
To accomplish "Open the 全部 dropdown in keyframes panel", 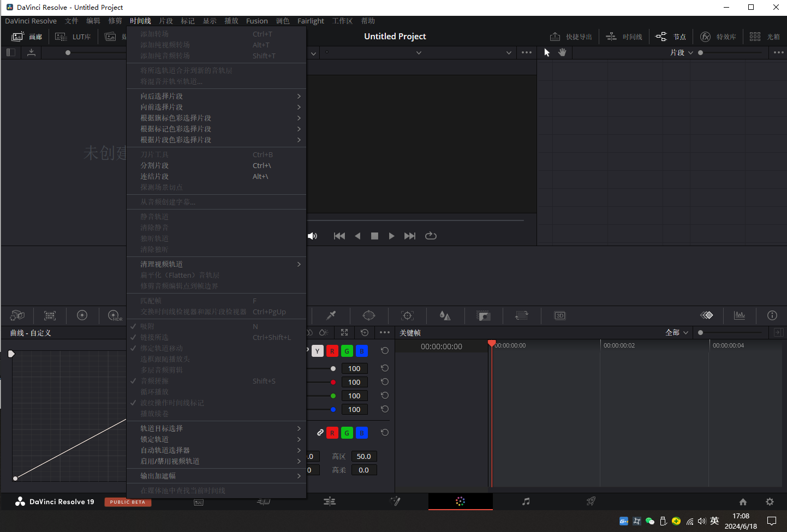I will [677, 332].
